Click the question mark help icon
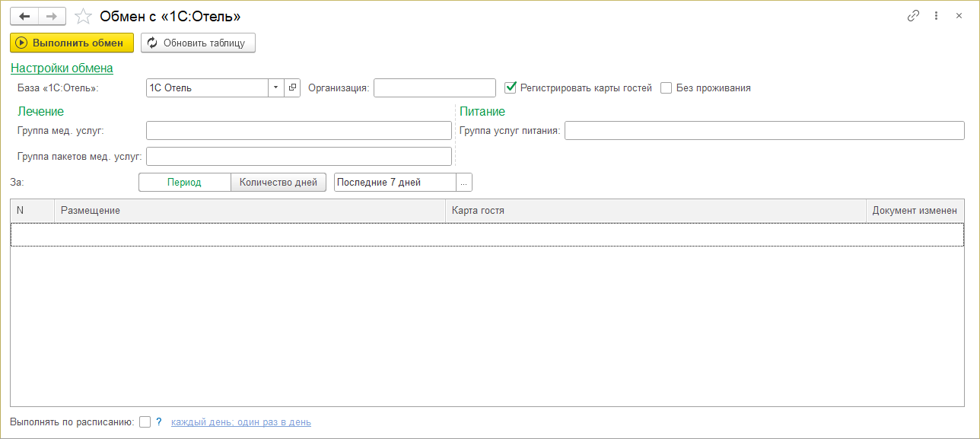The height and width of the screenshot is (439, 980). pyautogui.click(x=159, y=422)
